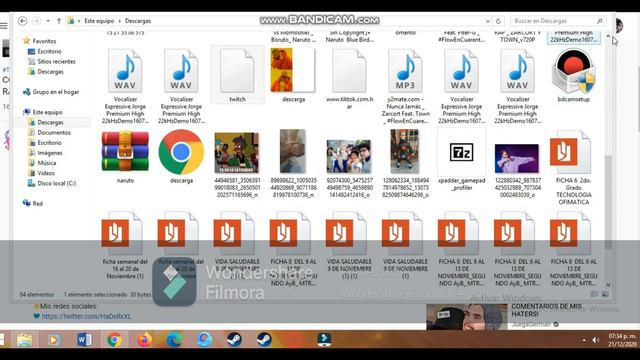Open Vídeos in navigation pane

(x=46, y=173)
